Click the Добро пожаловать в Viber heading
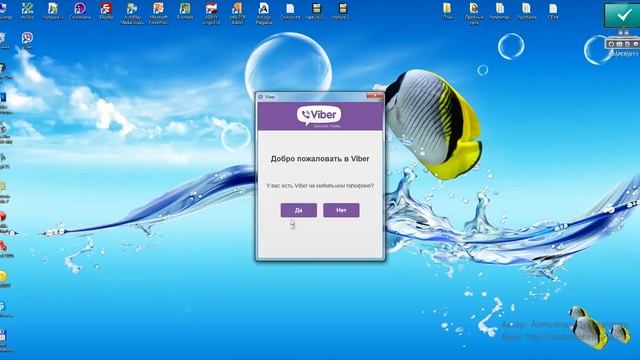This screenshot has height=360, width=640. 320,159
